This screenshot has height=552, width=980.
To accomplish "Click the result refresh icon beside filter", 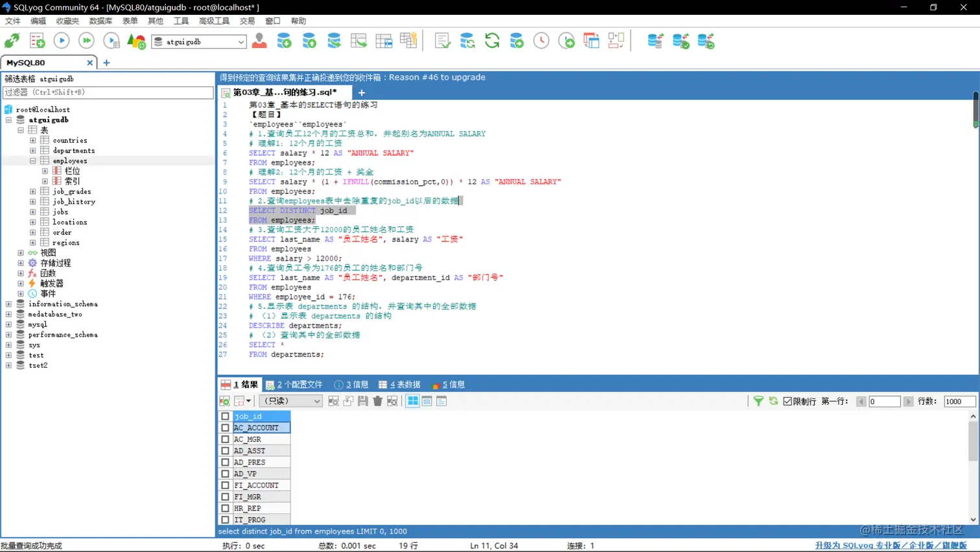I will pyautogui.click(x=773, y=401).
